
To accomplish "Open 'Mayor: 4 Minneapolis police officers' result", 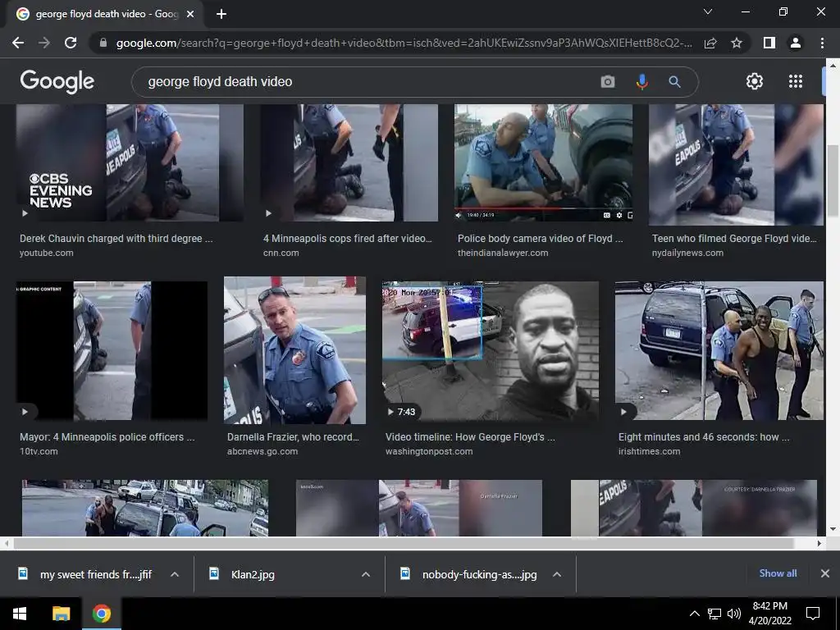I will coord(107,437).
